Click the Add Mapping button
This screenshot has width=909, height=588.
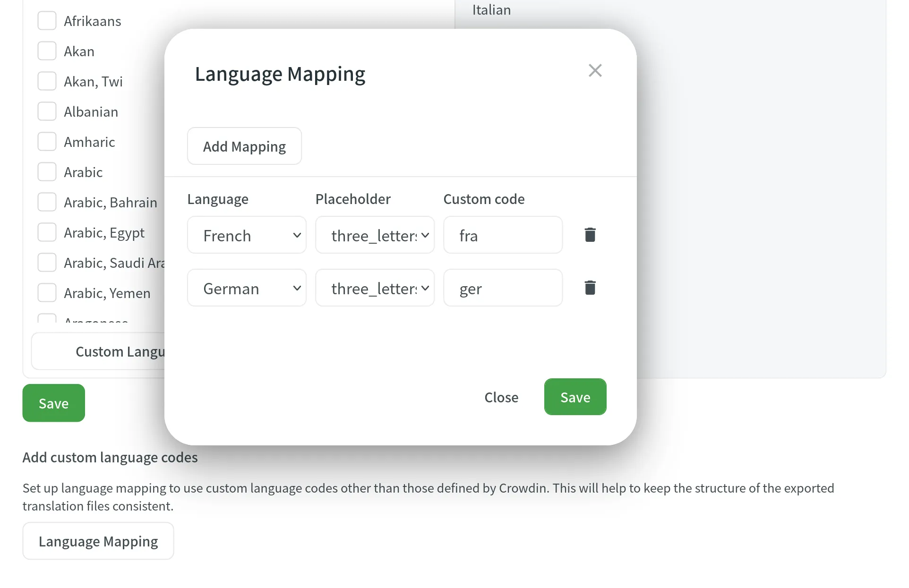click(244, 146)
